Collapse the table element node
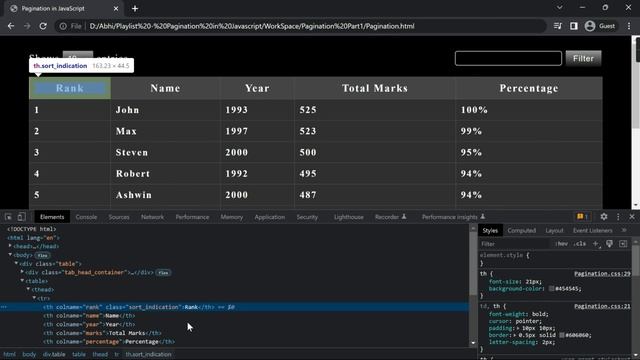 click(x=22, y=281)
